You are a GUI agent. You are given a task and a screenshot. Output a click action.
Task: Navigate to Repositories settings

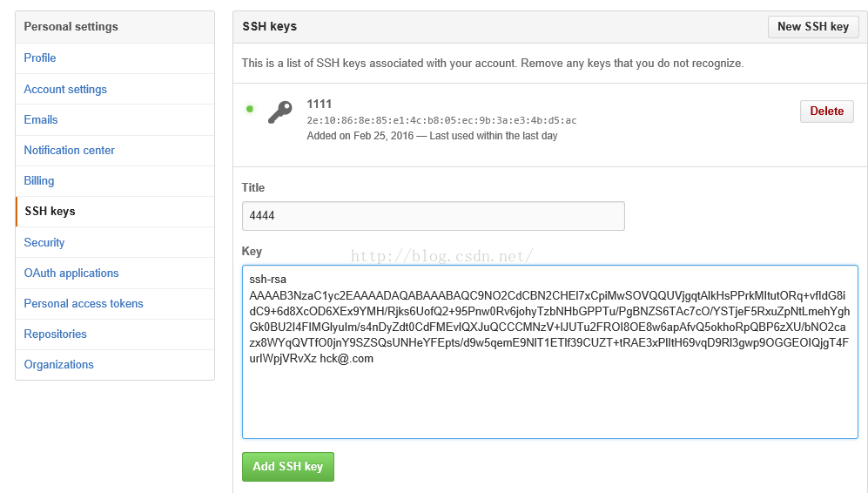[56, 334]
